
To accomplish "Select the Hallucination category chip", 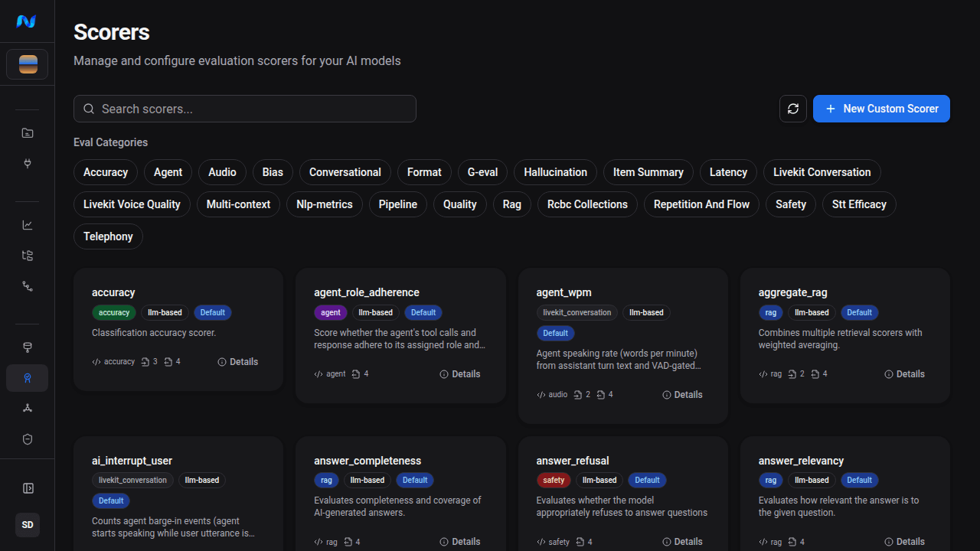I will tap(555, 172).
